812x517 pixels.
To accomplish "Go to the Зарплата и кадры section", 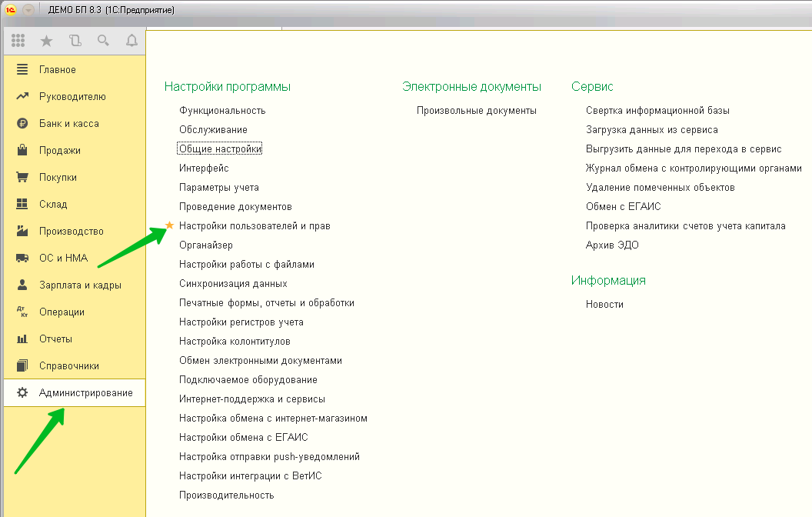I will coord(80,285).
